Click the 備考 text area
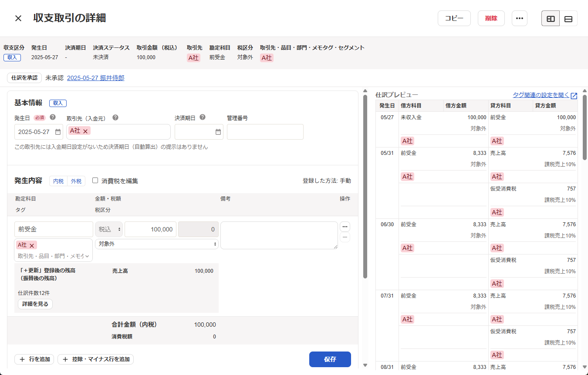The width and height of the screenshot is (588, 375). [279, 235]
